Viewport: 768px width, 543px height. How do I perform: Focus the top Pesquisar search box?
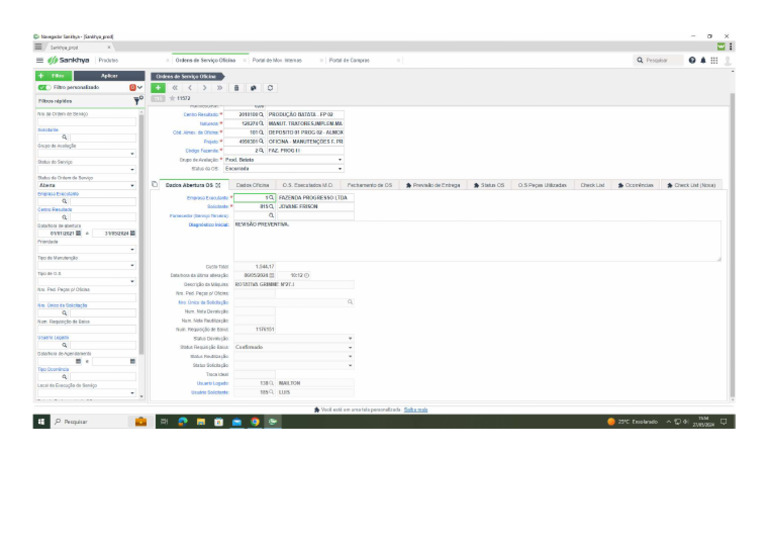(x=659, y=60)
